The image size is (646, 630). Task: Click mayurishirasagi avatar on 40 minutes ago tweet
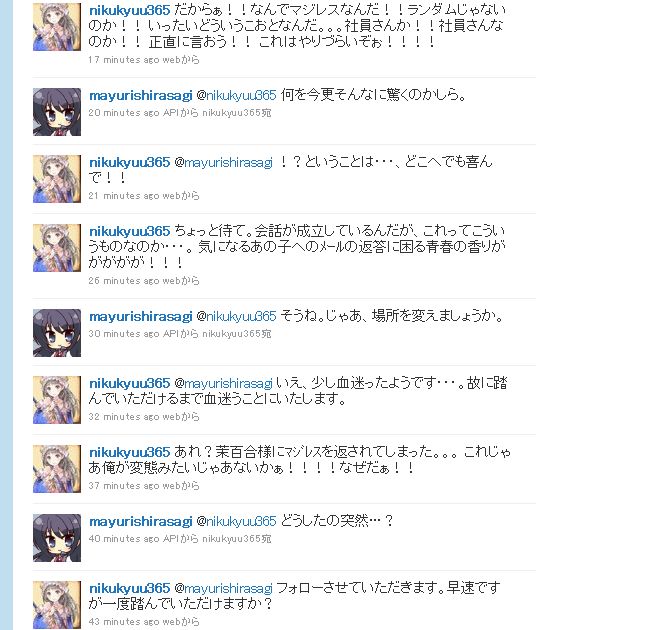[57, 538]
